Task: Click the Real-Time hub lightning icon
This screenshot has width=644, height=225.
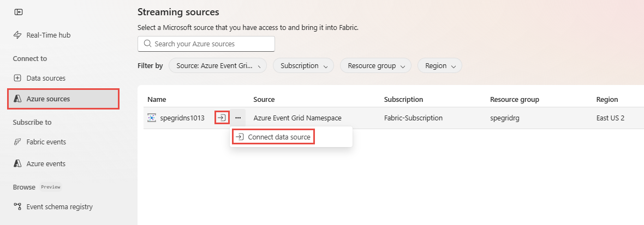Action: (17, 35)
